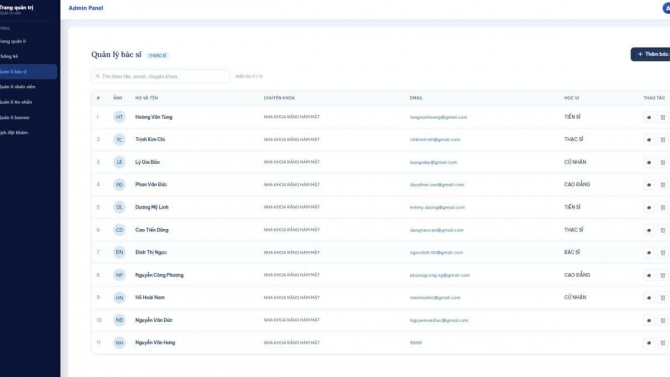
Task: Open Lịch đặt khám in sidebar
Action: [x=27, y=133]
